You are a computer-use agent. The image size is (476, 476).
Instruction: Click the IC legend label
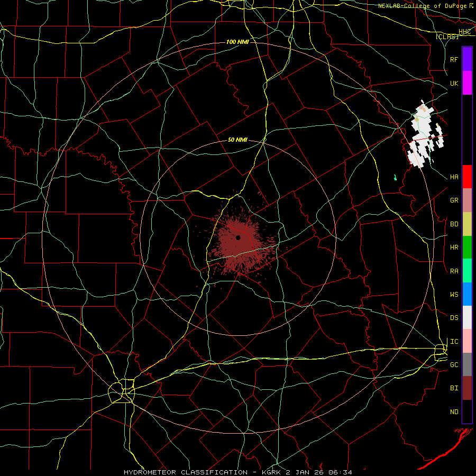[x=454, y=342]
